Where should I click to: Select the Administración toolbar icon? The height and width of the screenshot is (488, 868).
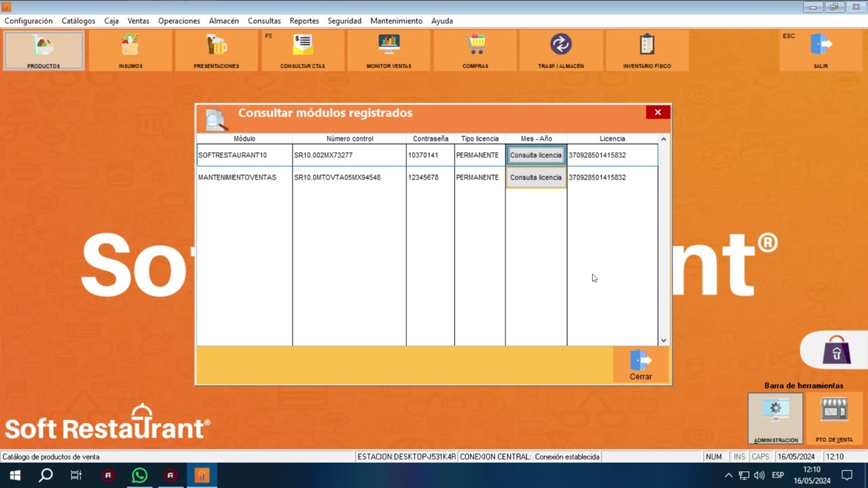(x=776, y=419)
